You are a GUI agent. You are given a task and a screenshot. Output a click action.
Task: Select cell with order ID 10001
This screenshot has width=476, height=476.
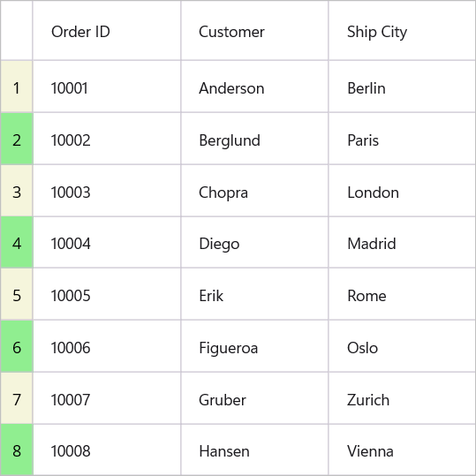tap(107, 87)
